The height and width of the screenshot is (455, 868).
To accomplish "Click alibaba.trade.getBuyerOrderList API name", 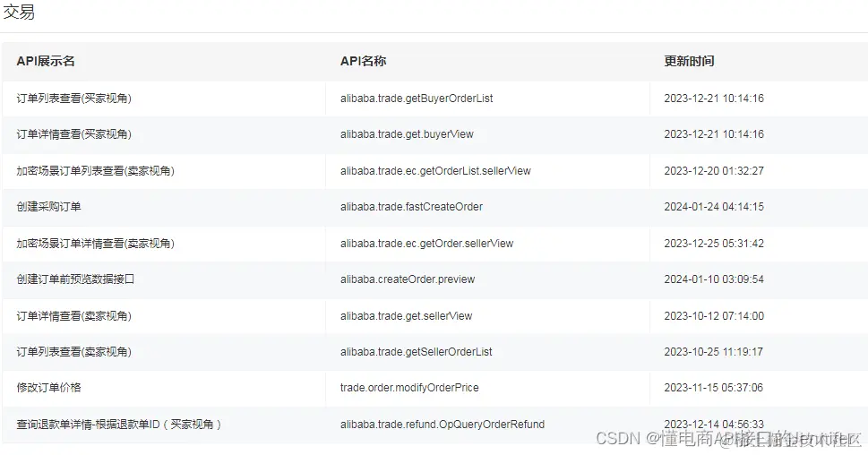I will (417, 99).
